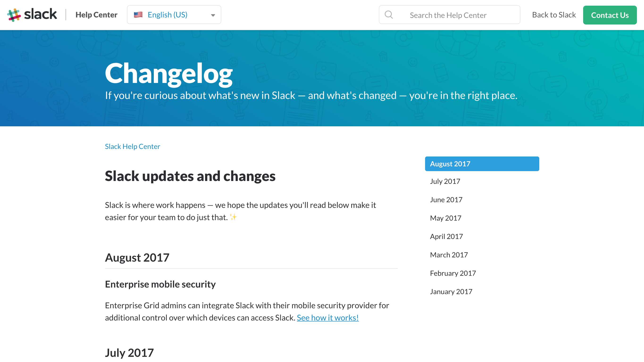This screenshot has width=644, height=362.
Task: Choose May 2017 in the month list
Action: point(445,218)
